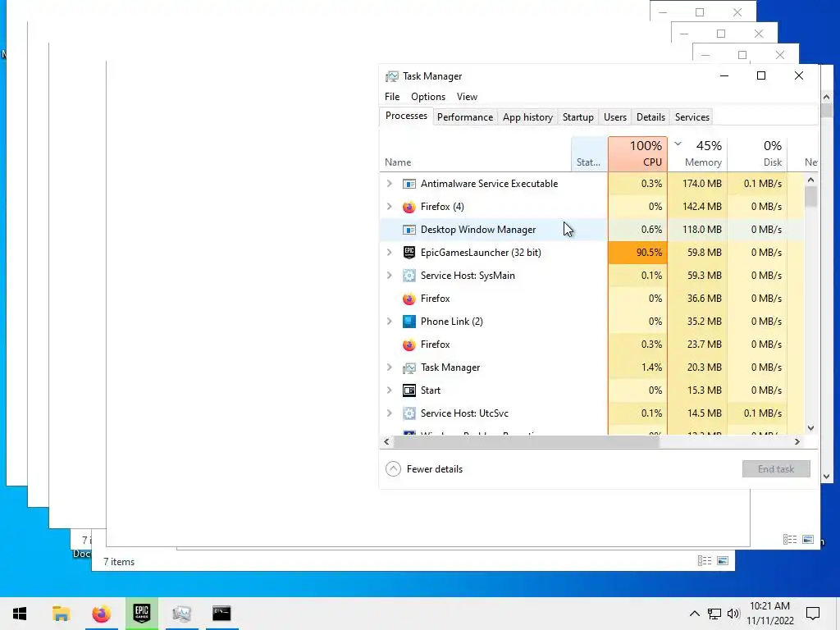Expand Antimalware Service Executable process group

click(x=390, y=184)
